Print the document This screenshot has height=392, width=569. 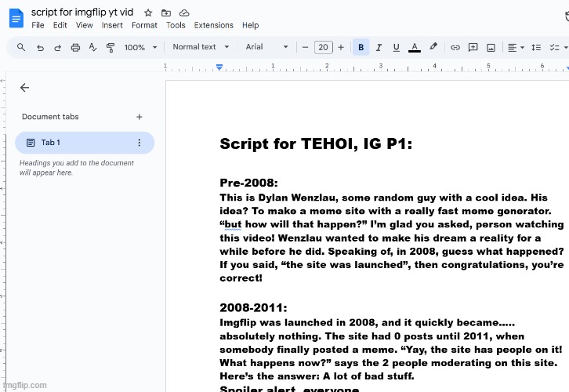[75, 48]
